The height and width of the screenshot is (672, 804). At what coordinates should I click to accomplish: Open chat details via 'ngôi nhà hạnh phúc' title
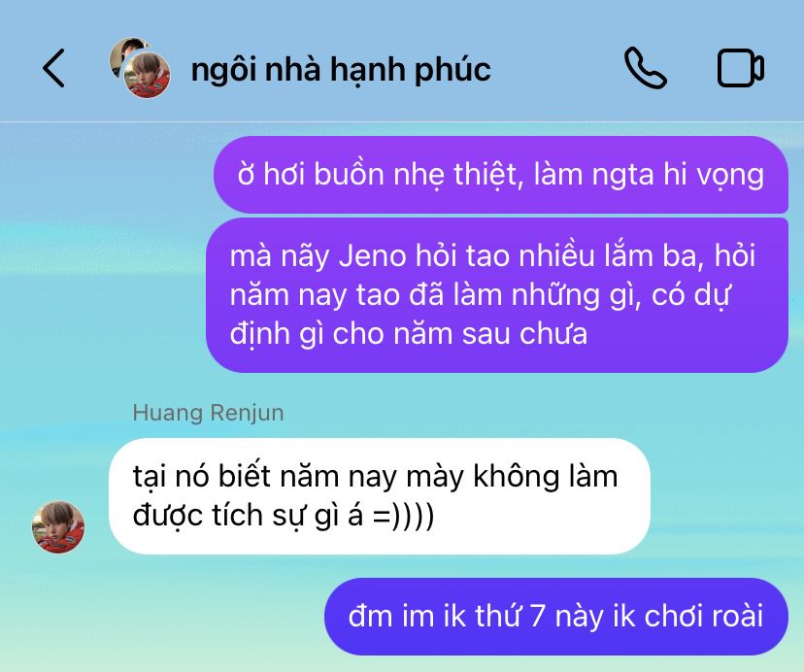coord(341,69)
